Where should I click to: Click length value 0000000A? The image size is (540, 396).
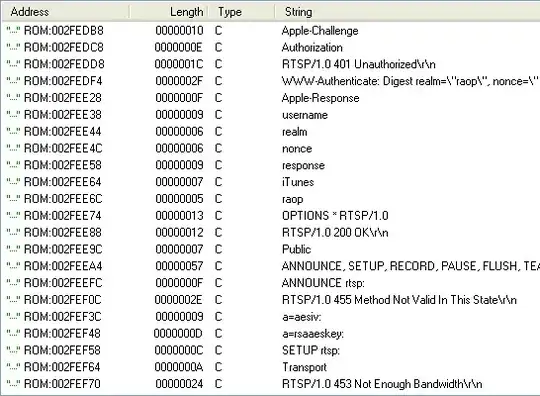click(179, 367)
